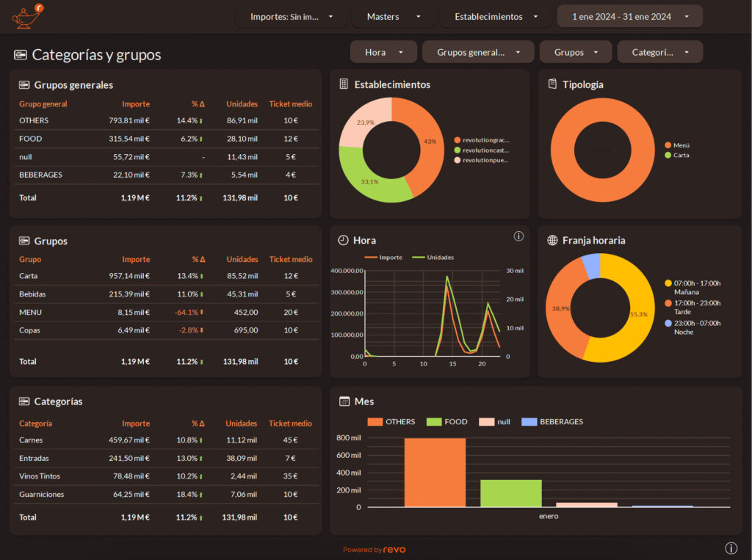Viewport: 752px width, 560px height.
Task: Click the red down arrow in Copas row
Action: click(202, 330)
